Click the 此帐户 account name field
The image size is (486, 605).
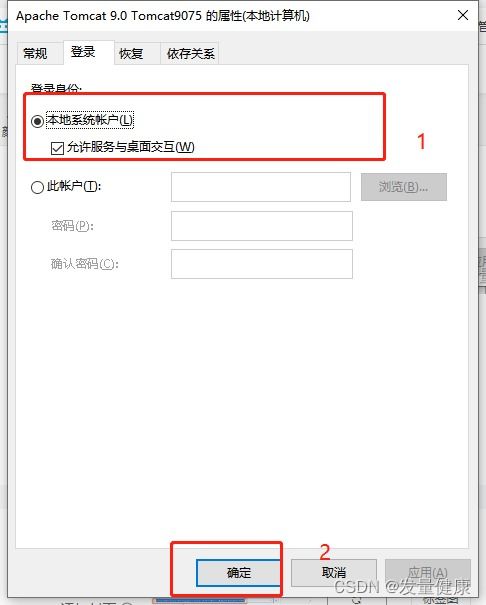coord(261,187)
